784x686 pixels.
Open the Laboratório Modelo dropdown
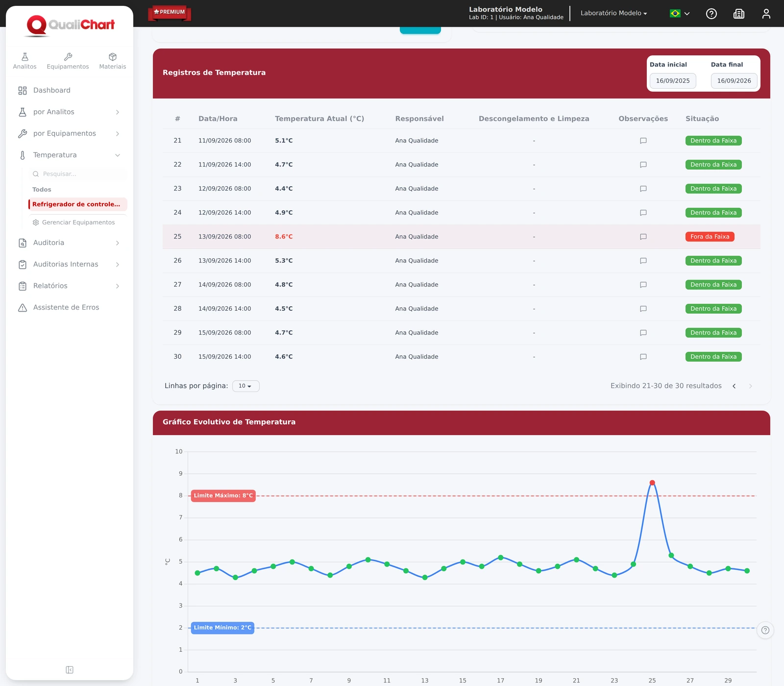(x=614, y=13)
